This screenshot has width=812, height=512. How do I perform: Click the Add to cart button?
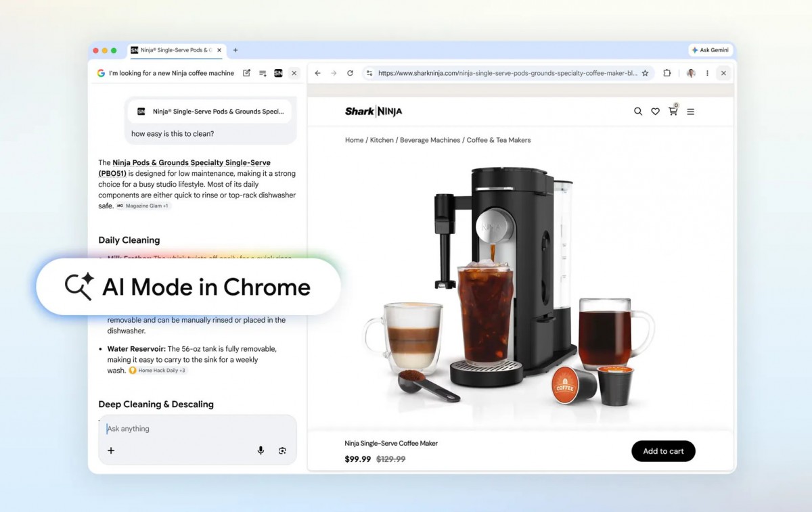point(663,451)
